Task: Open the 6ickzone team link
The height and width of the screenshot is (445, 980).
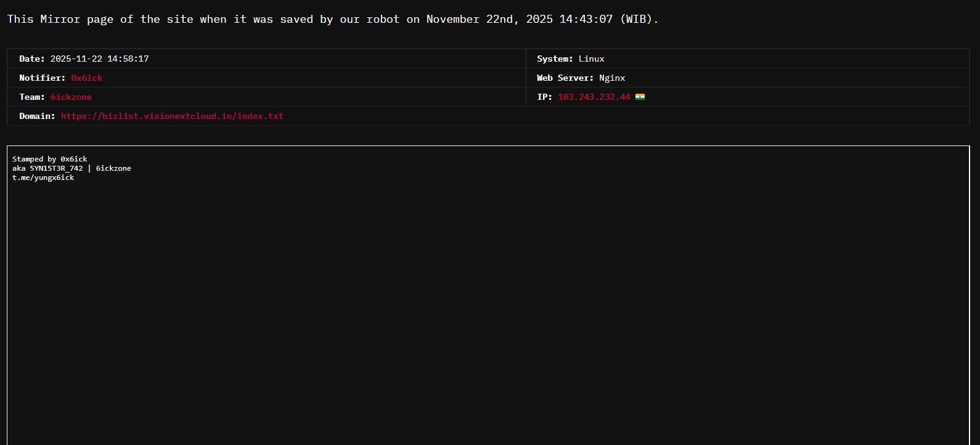Action: coord(71,97)
